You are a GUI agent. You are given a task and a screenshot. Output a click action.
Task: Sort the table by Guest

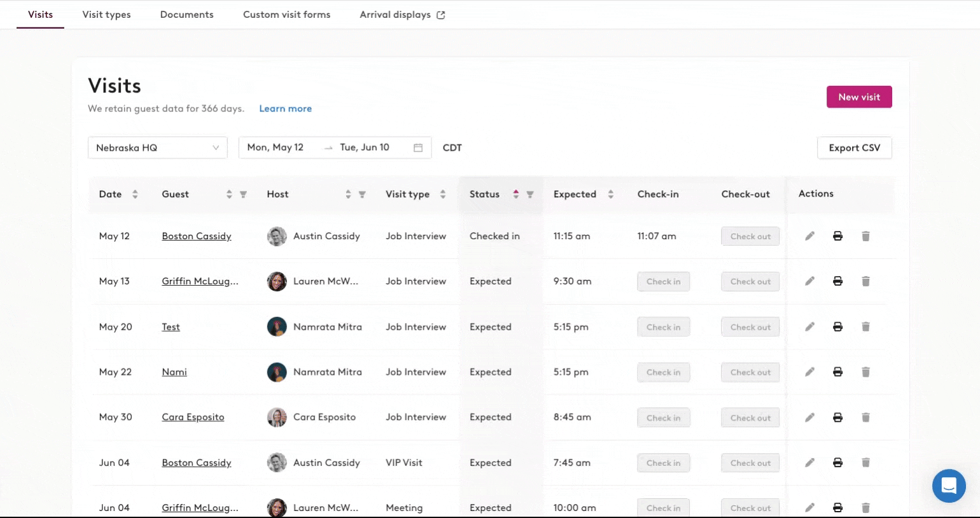[229, 194]
